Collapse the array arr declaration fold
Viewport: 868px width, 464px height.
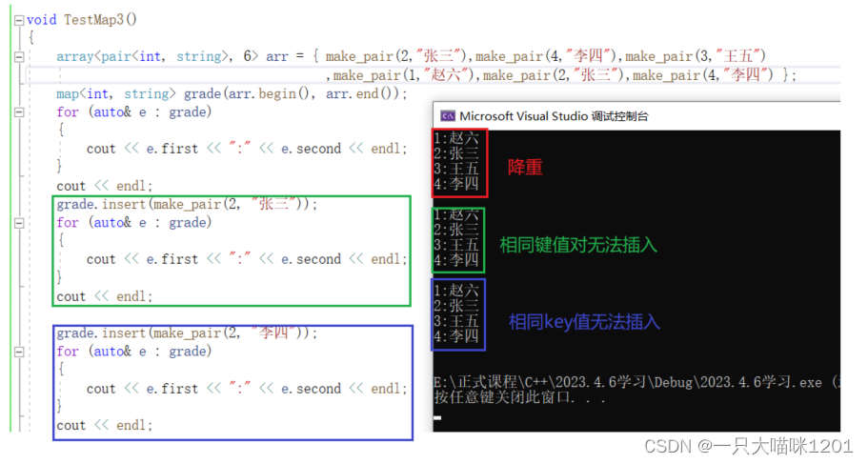pos(20,57)
